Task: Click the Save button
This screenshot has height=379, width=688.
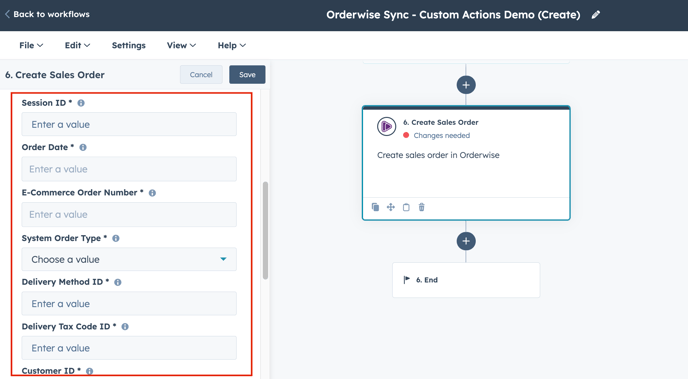Action: pyautogui.click(x=247, y=75)
